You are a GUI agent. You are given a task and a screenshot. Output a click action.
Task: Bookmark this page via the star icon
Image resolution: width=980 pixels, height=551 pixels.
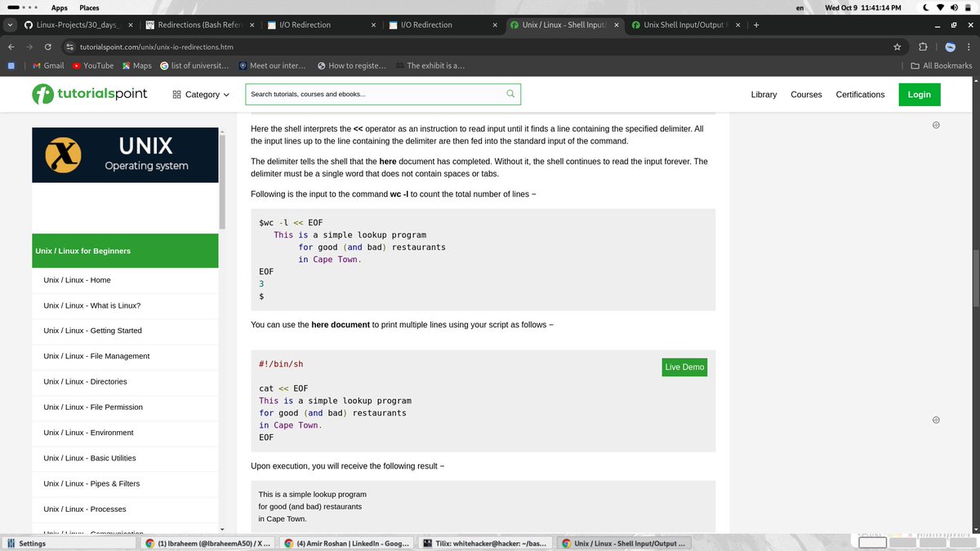[897, 47]
